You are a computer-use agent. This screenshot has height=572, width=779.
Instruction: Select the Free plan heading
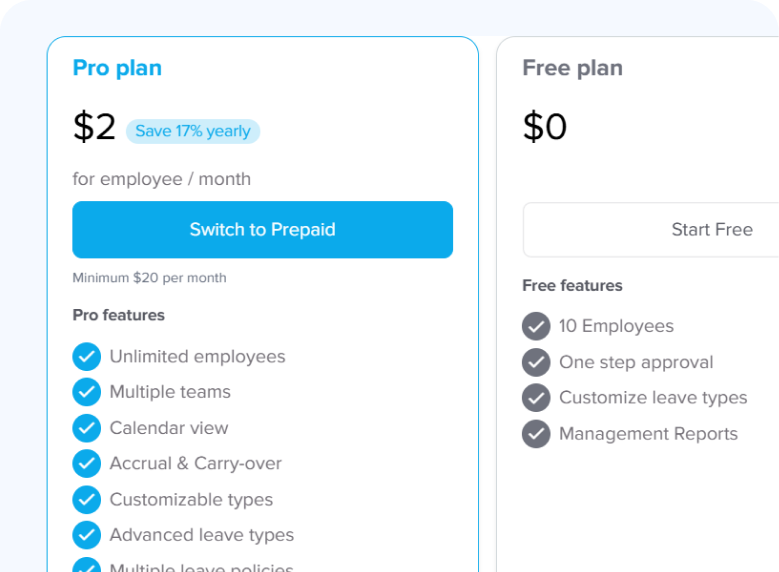pos(572,68)
